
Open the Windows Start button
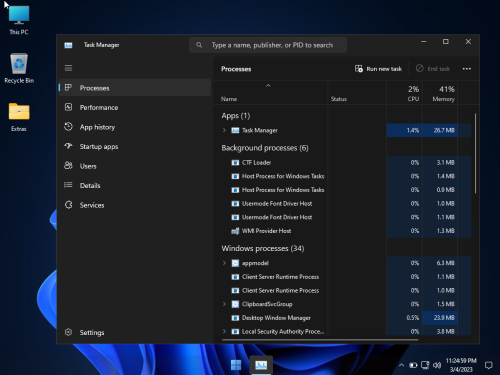click(236, 365)
